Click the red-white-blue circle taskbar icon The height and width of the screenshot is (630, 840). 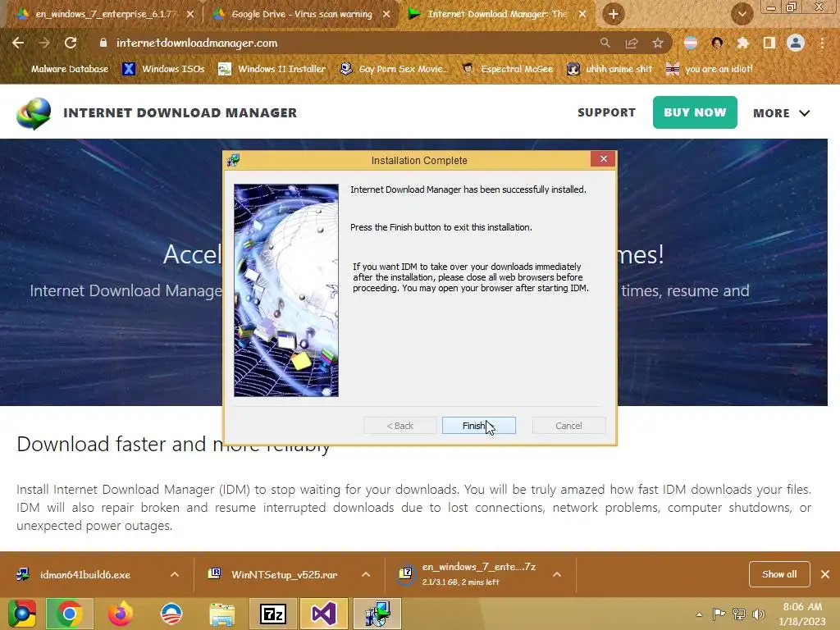(x=171, y=614)
